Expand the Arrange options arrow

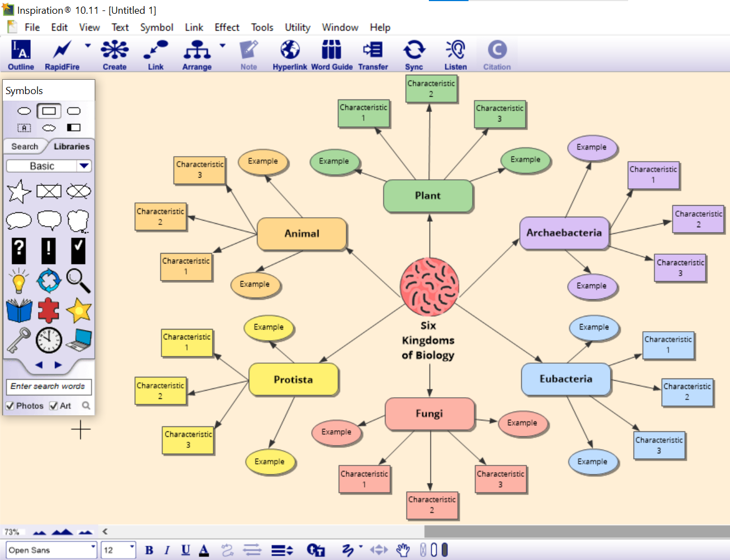point(222,46)
